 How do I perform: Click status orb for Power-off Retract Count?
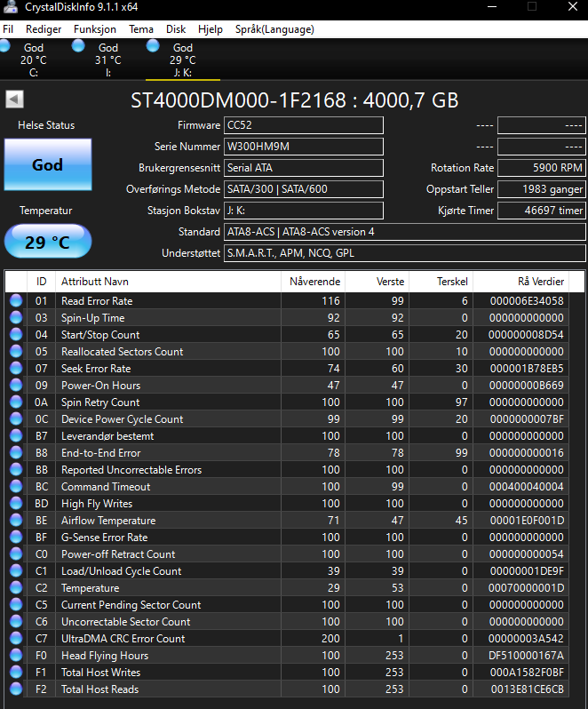click(x=16, y=554)
